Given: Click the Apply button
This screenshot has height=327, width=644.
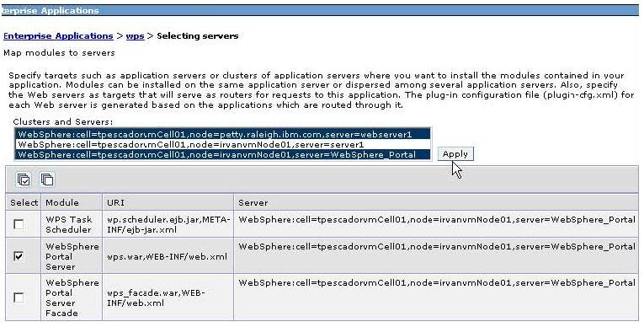Looking at the screenshot, I should (x=455, y=154).
